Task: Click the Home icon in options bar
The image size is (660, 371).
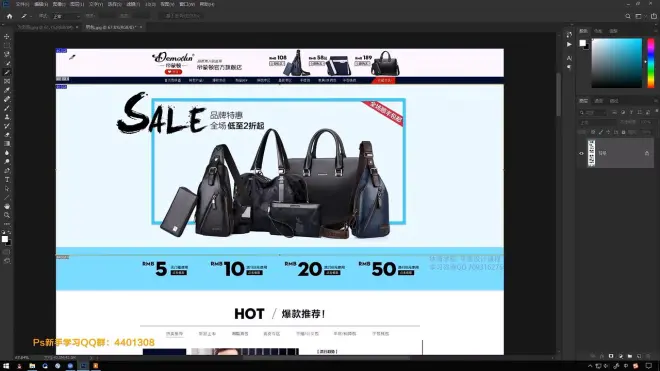Action: (x=9, y=16)
